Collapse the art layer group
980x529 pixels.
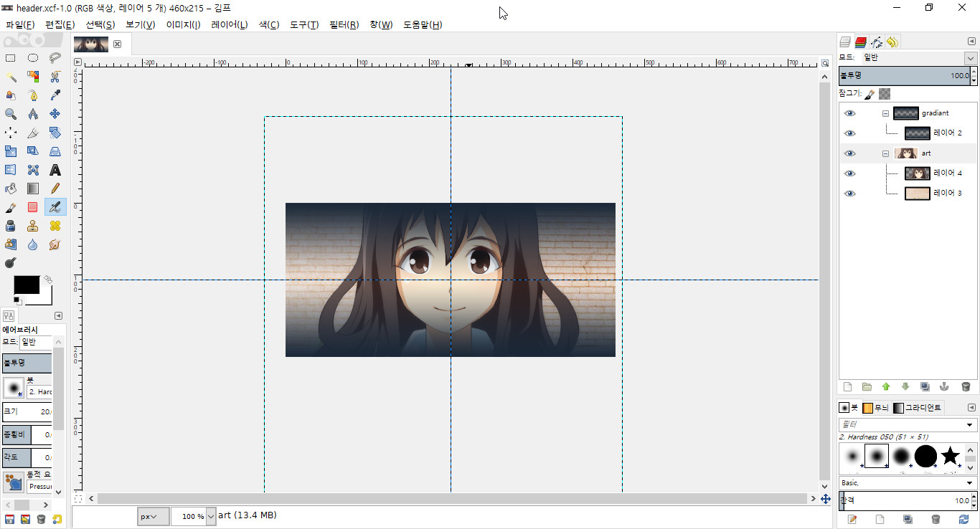[x=885, y=153]
